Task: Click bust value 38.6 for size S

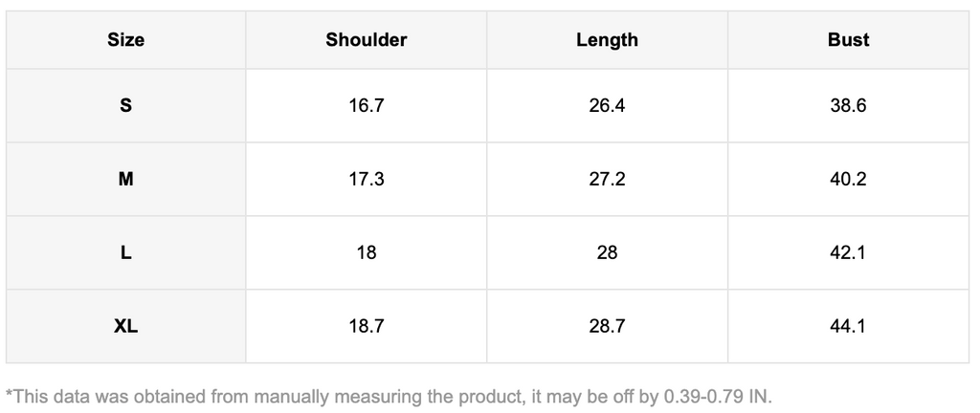Action: tap(848, 106)
